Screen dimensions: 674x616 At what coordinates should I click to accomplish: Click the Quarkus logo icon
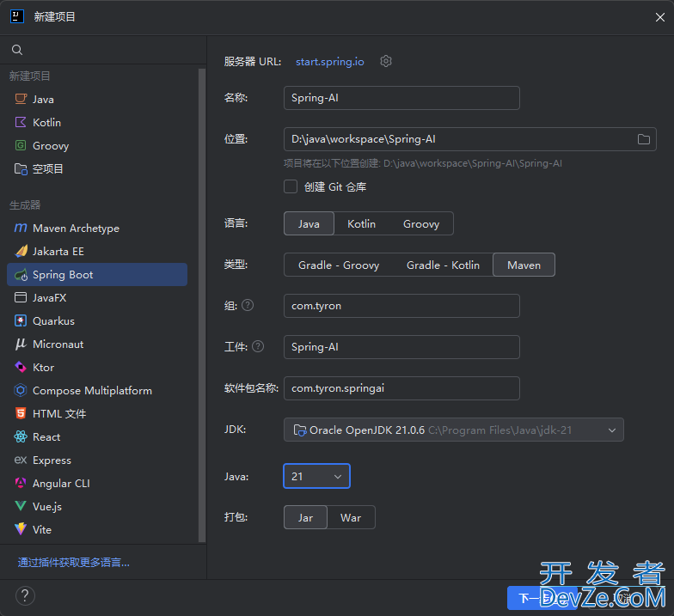(x=21, y=320)
